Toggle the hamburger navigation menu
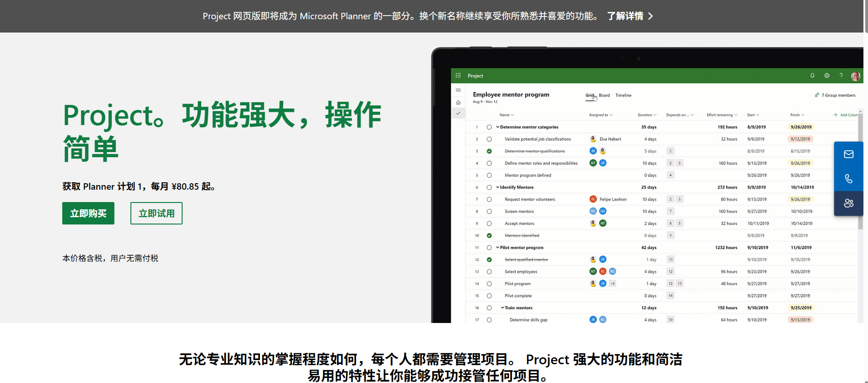 tap(458, 90)
